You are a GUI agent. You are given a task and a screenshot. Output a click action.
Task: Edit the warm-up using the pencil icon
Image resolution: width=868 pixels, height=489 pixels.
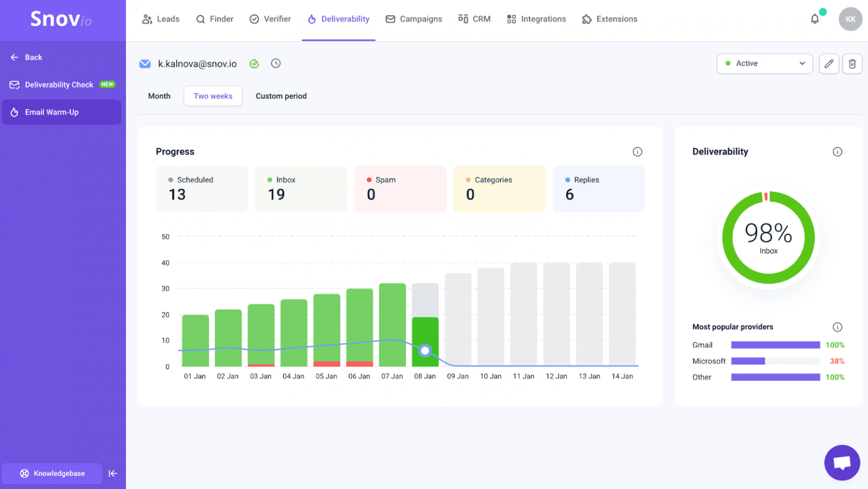[x=829, y=64]
